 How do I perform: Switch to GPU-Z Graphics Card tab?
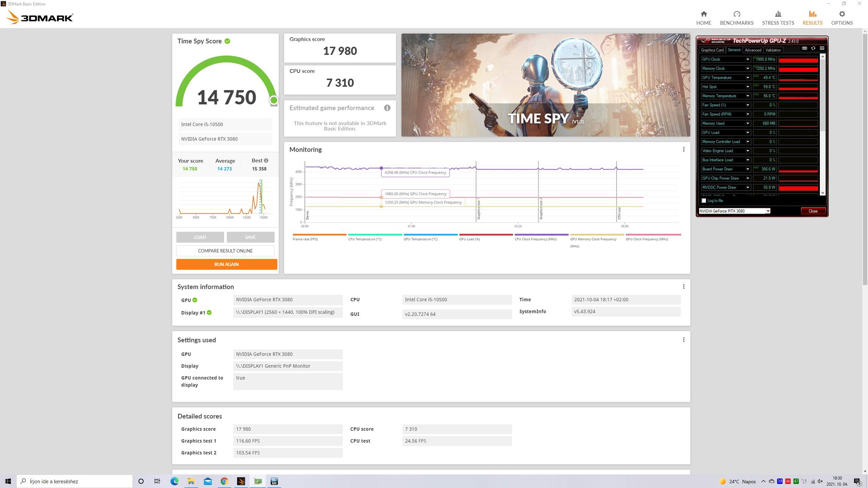point(712,50)
